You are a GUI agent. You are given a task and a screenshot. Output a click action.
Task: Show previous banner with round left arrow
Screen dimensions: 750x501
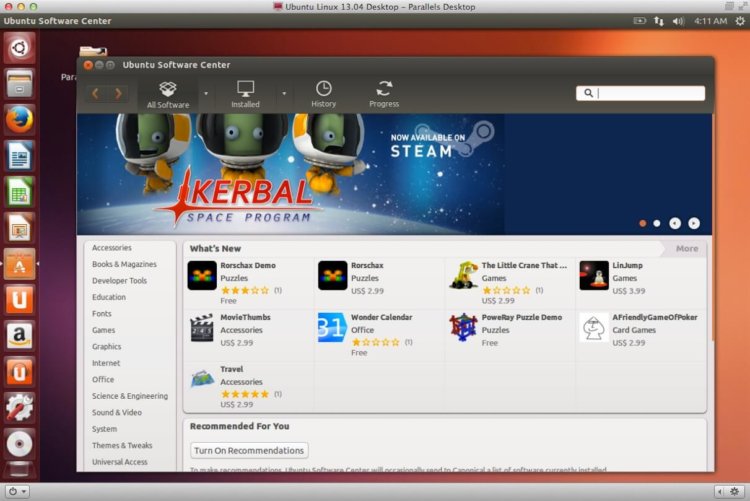pyautogui.click(x=675, y=223)
